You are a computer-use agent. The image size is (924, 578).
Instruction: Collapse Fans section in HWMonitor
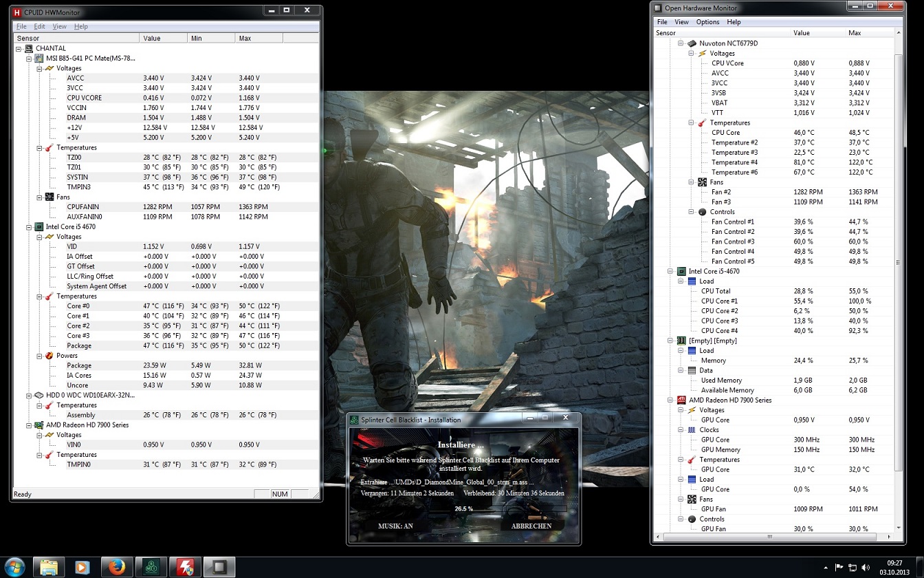[40, 197]
